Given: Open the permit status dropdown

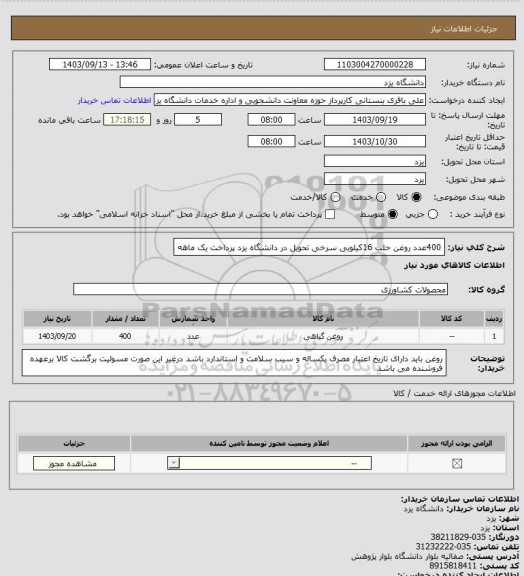Looking at the screenshot, I should (269, 463).
